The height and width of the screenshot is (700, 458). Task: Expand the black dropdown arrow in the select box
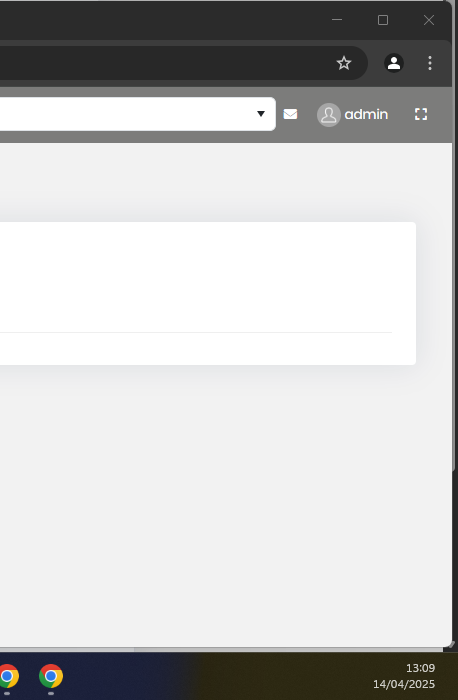(x=261, y=114)
